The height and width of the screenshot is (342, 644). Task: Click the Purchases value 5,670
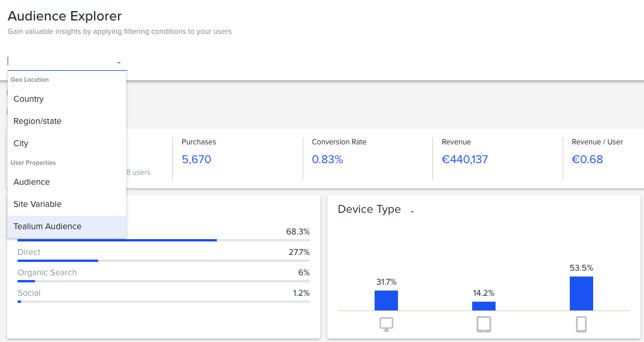[x=196, y=160]
